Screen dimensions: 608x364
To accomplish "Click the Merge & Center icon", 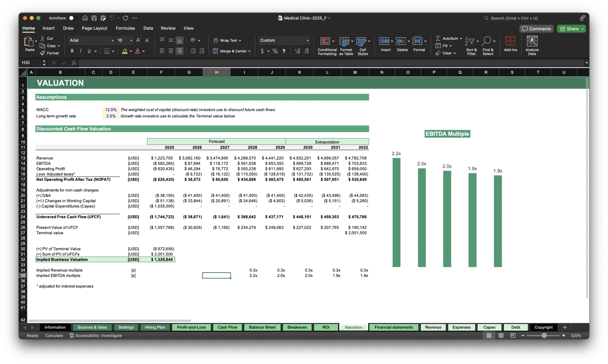I will point(215,51).
